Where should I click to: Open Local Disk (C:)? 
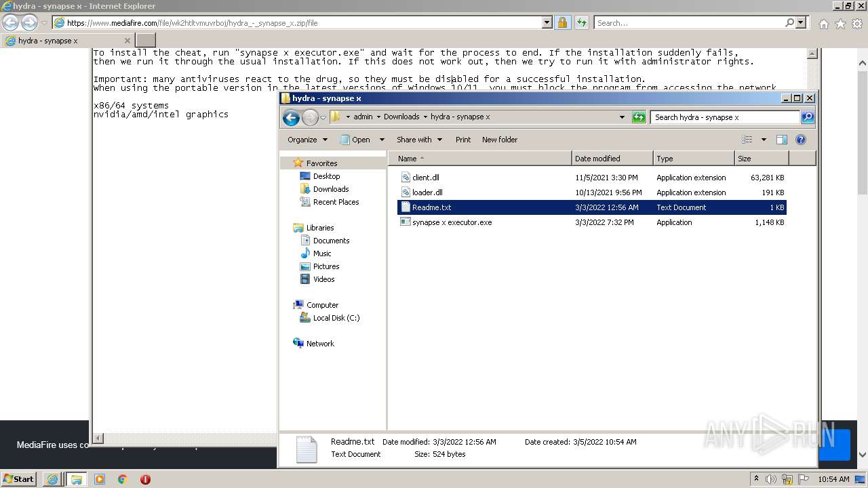click(x=336, y=318)
